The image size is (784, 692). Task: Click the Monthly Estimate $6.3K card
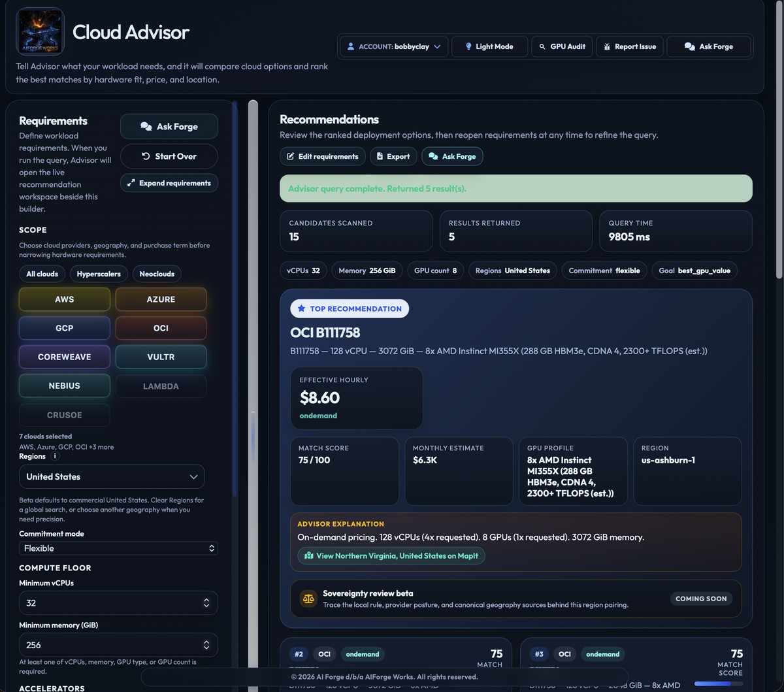(x=459, y=471)
